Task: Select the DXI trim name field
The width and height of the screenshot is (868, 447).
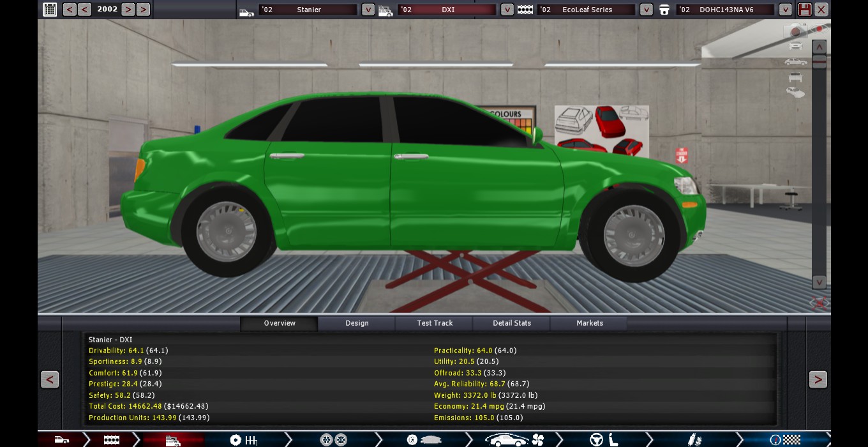Action: tap(447, 10)
